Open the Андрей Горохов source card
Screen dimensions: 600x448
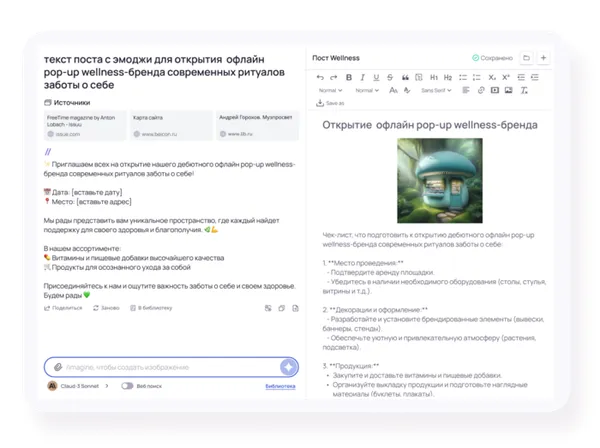[257, 125]
